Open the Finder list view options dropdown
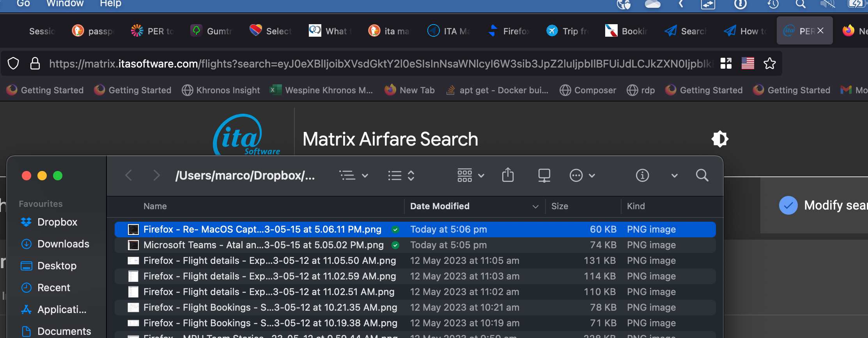This screenshot has height=338, width=868. (x=354, y=176)
